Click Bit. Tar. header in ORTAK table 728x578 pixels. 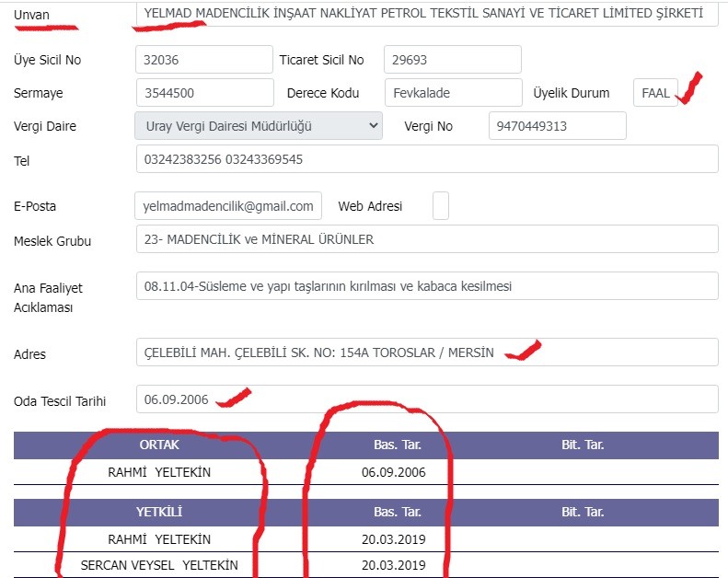[x=583, y=445]
